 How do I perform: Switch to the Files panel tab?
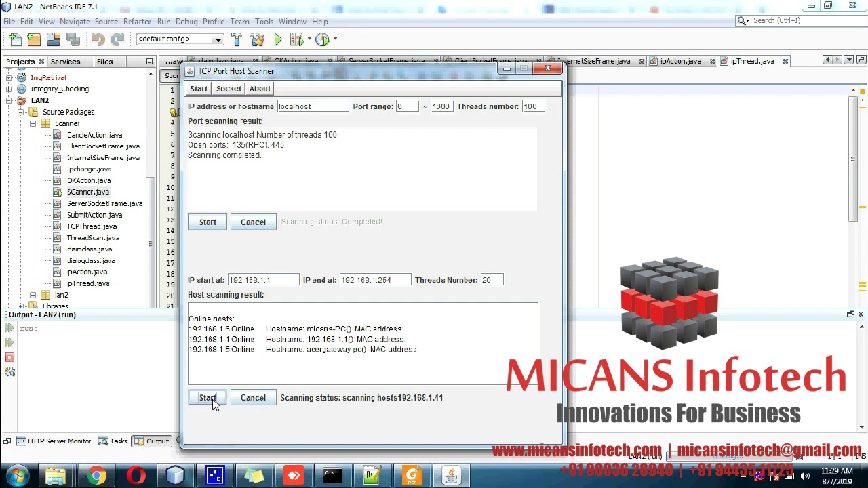pyautogui.click(x=104, y=62)
